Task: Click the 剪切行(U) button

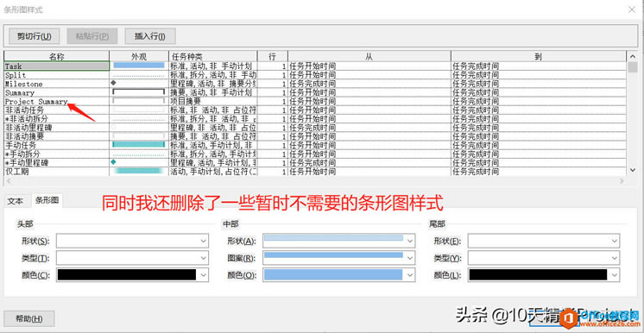Action: coord(34,36)
